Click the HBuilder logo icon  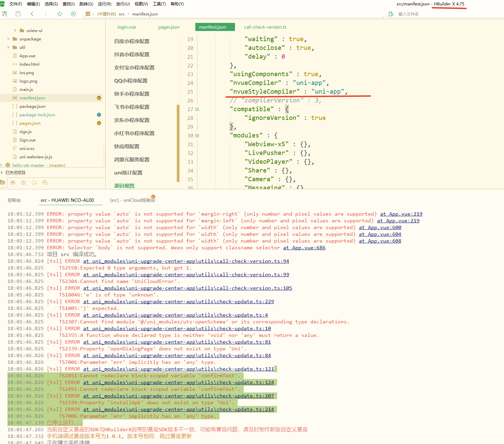(2, 4)
